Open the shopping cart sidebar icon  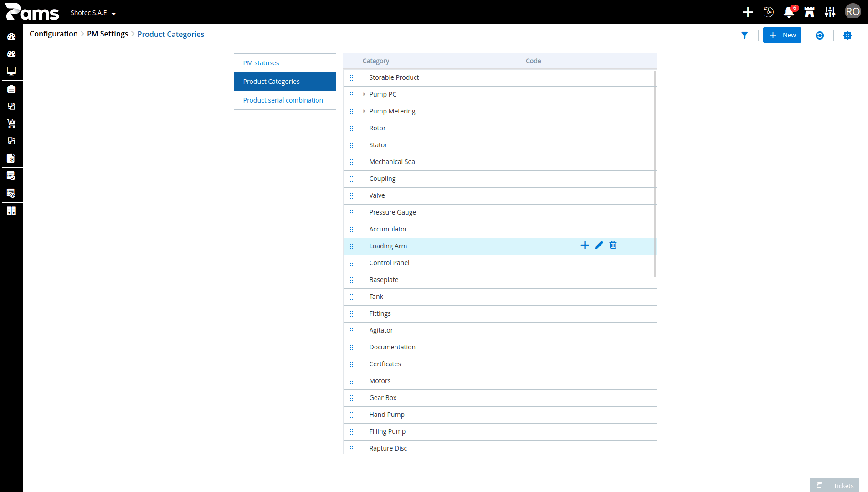11,123
